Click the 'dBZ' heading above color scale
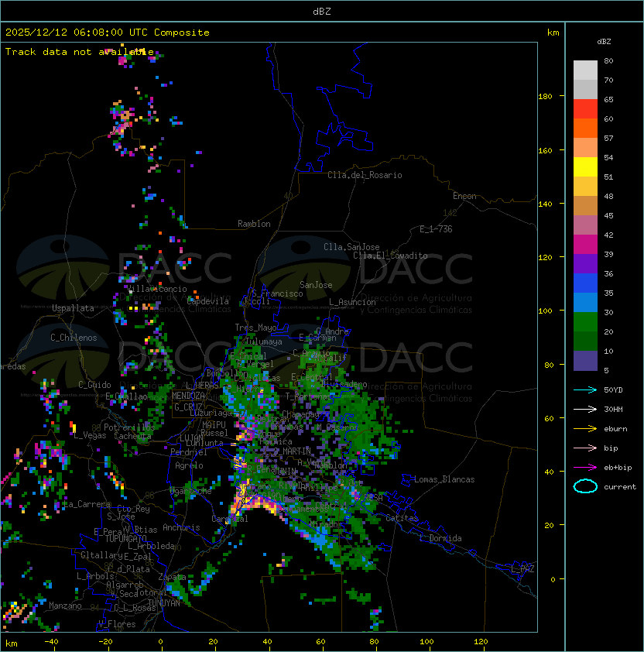Screen dimensions: 644x652 pos(604,42)
